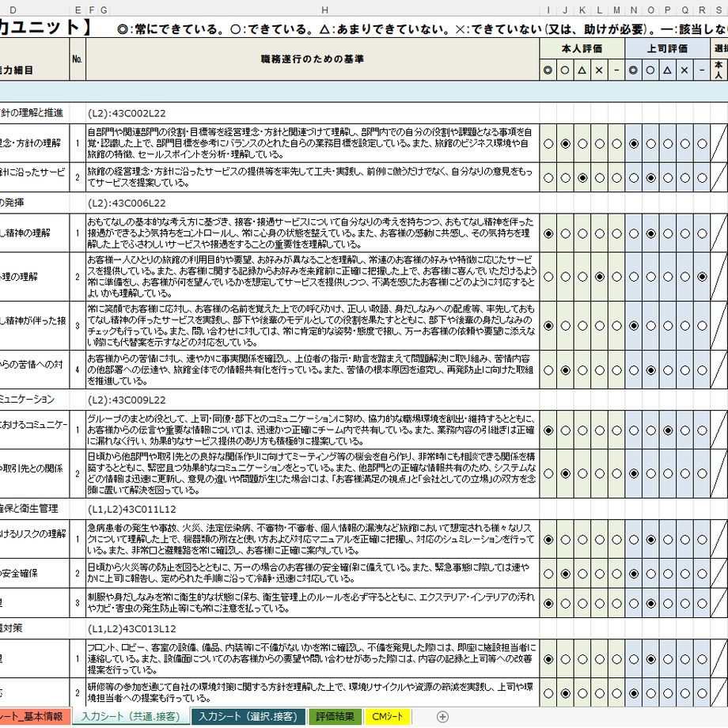Viewport: 728px width, 728px height.
Task: Switch to the 入力シート（選択.接客） sheet tab
Action: pyautogui.click(x=248, y=717)
